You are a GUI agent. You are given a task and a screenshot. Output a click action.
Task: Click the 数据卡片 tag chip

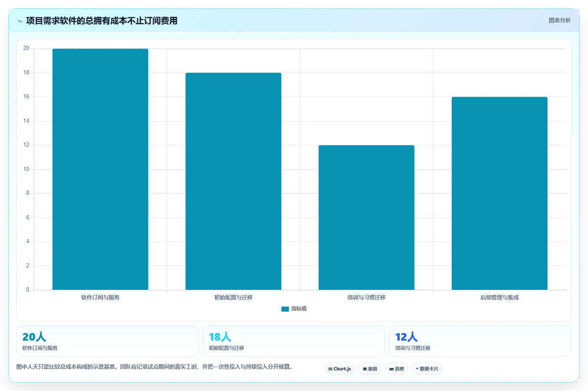(427, 369)
